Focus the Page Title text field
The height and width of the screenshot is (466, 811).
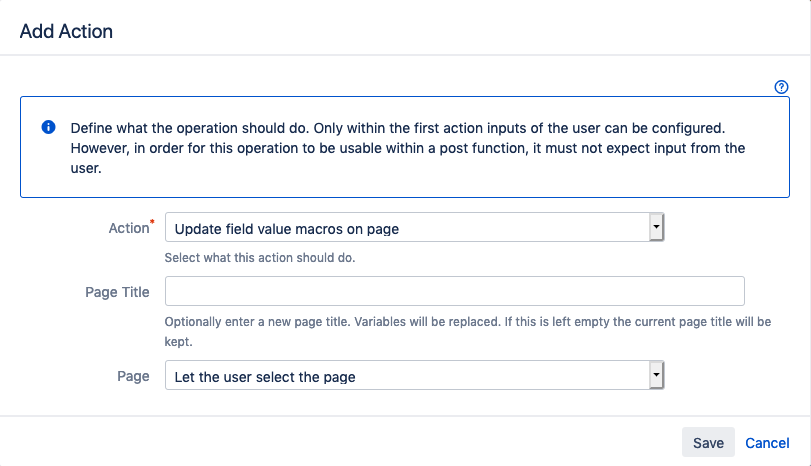(x=455, y=291)
